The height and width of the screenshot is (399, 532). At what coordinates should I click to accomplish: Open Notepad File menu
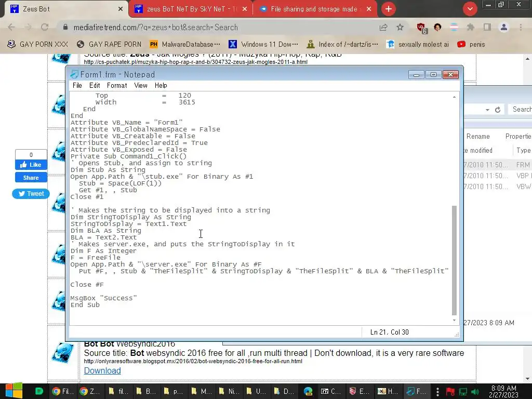tap(77, 86)
